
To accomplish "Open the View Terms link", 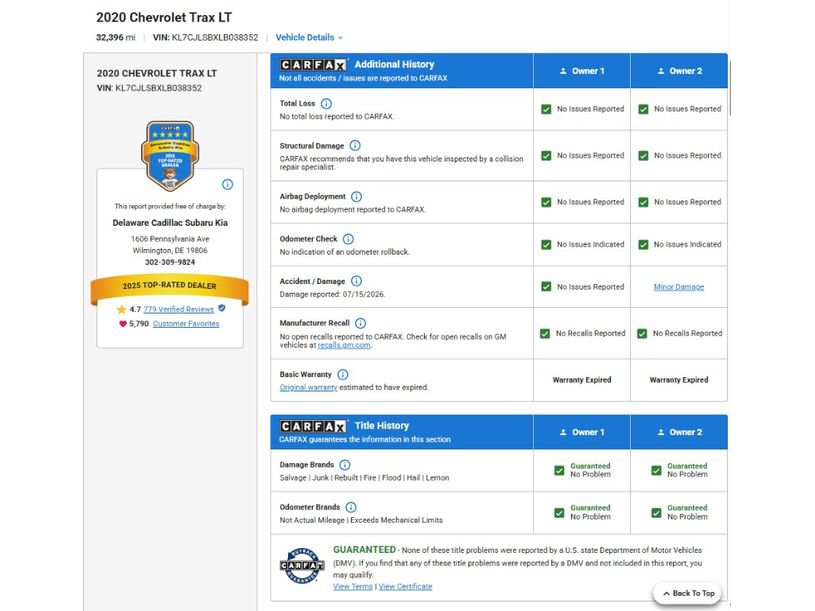I will tap(353, 587).
